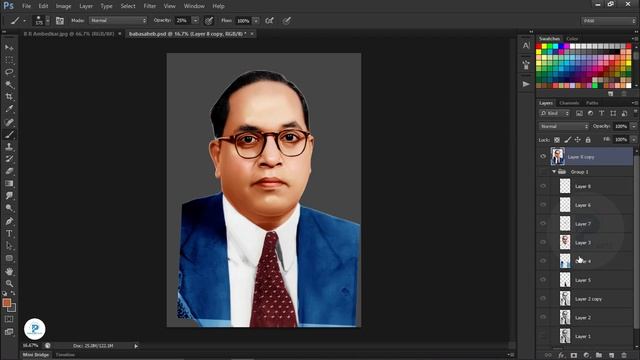
Task: Toggle visibility of Layer 3
Action: click(543, 242)
